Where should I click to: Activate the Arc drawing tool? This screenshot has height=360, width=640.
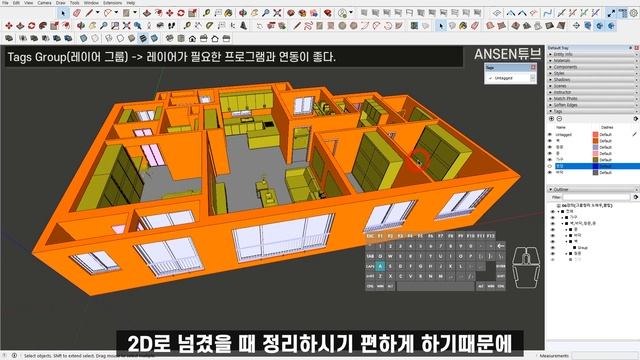[108, 13]
